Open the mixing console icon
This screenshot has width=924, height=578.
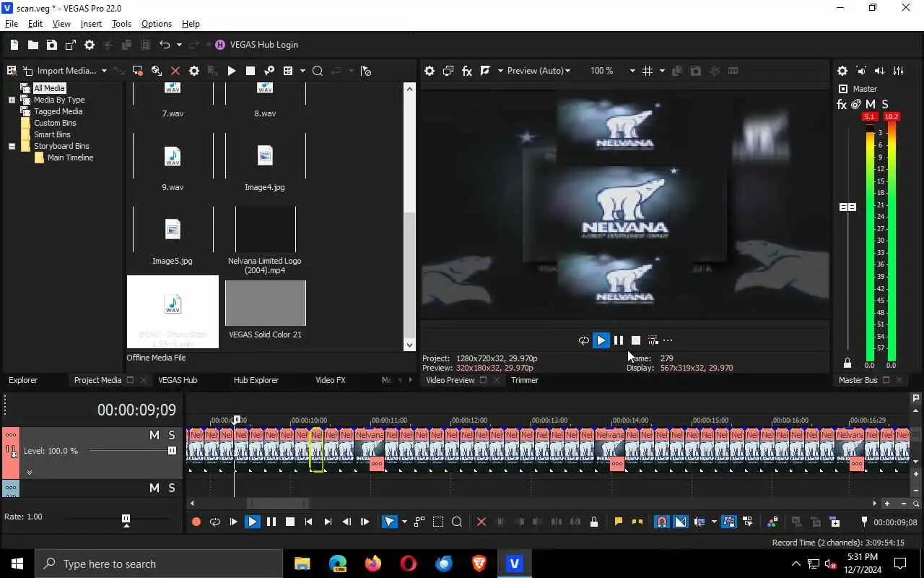coord(899,71)
